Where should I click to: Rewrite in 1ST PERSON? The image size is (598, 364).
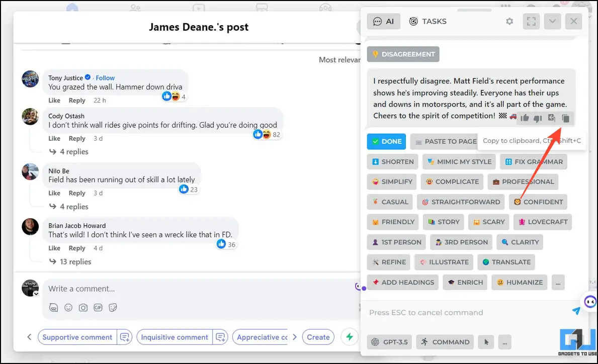pos(396,242)
